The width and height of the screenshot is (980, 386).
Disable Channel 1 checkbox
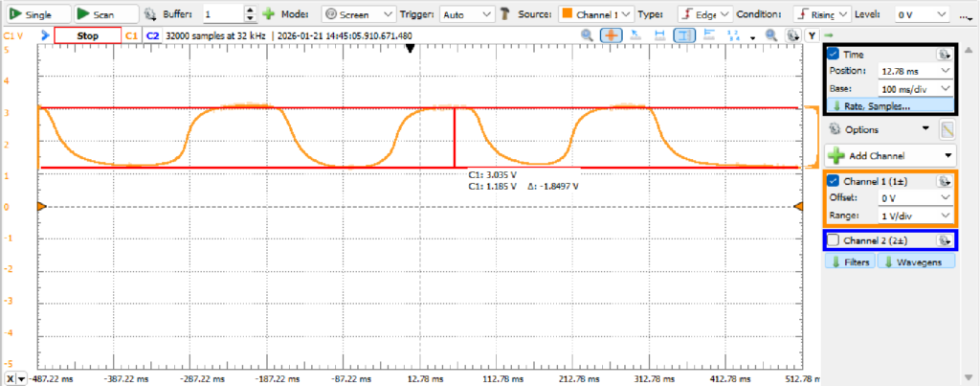click(x=834, y=181)
